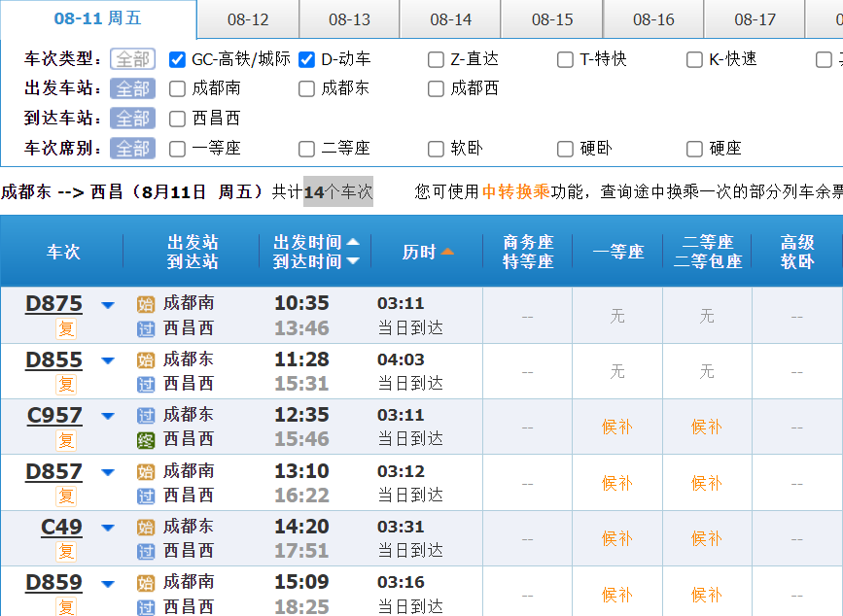Click the green 终 terminal icon for C957
The image size is (843, 616).
click(x=146, y=440)
